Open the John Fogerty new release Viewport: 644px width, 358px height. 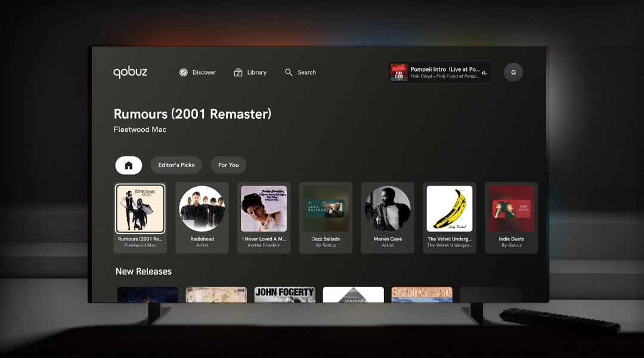284,294
